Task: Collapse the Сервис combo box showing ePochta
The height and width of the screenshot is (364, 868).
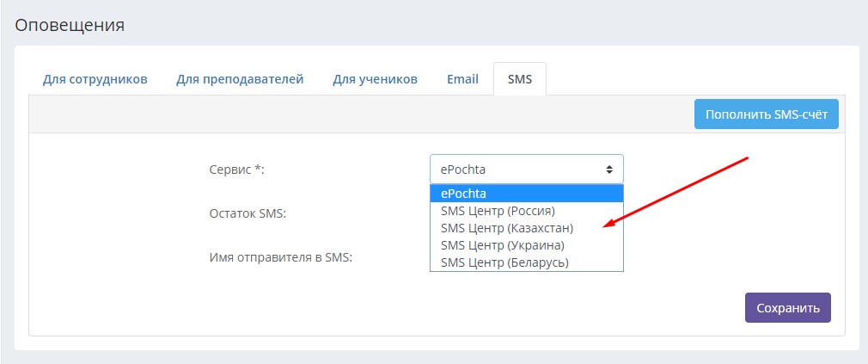Action: [x=527, y=170]
